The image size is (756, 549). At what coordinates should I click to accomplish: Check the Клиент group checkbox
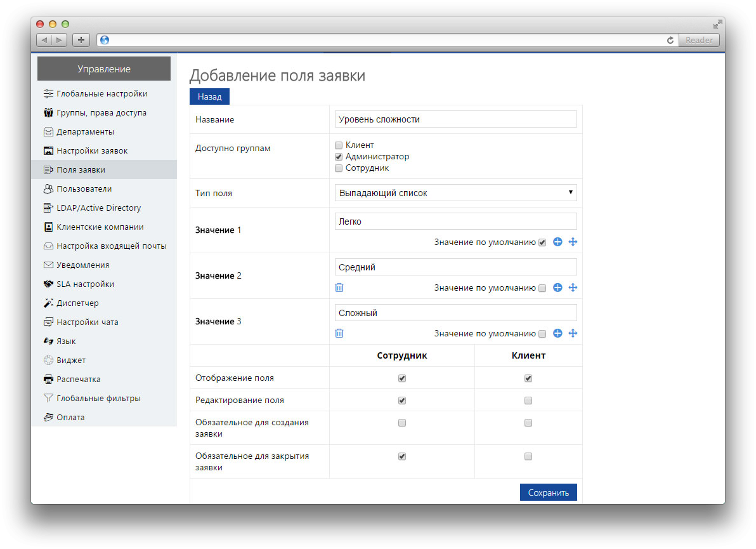[339, 145]
